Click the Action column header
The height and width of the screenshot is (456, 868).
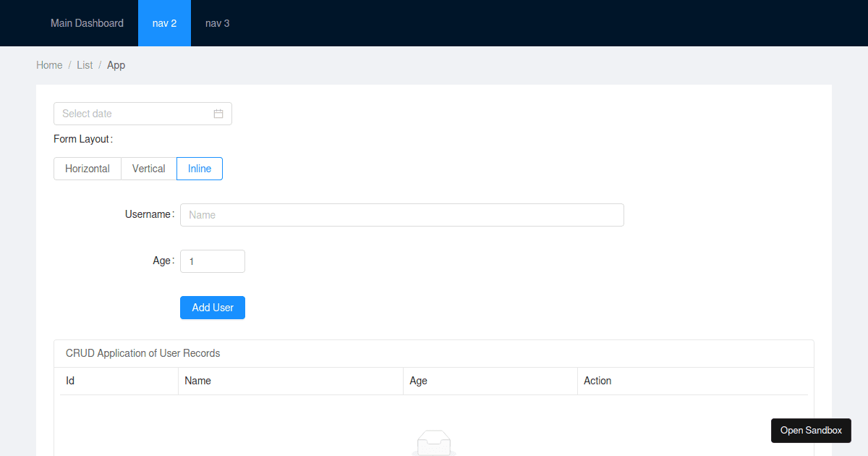coord(597,381)
